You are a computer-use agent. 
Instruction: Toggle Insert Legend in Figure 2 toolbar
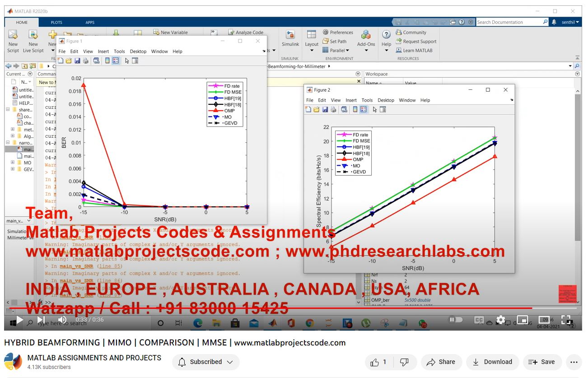[x=363, y=109]
